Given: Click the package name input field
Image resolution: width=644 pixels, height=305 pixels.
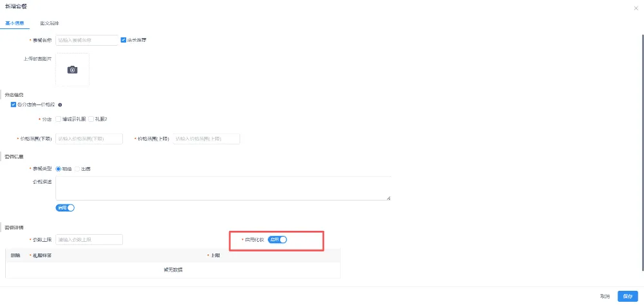Looking at the screenshot, I should pyautogui.click(x=87, y=40).
